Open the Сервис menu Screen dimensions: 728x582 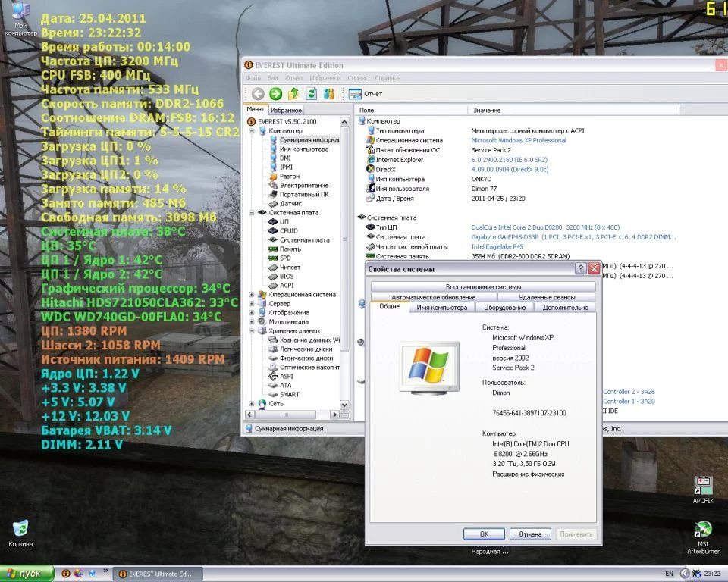(x=357, y=78)
